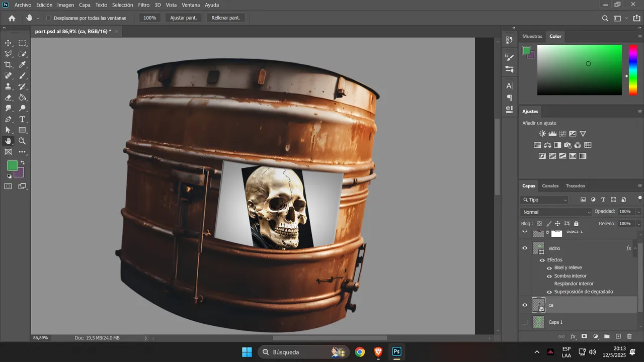This screenshot has width=644, height=362.
Task: Open the Color panel options menu
Action: [x=640, y=37]
